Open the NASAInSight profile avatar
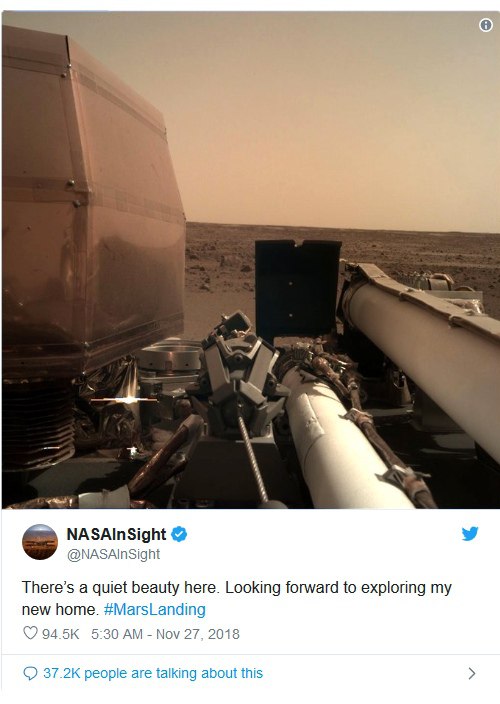Viewport: 500px width, 704px height. tap(40, 542)
